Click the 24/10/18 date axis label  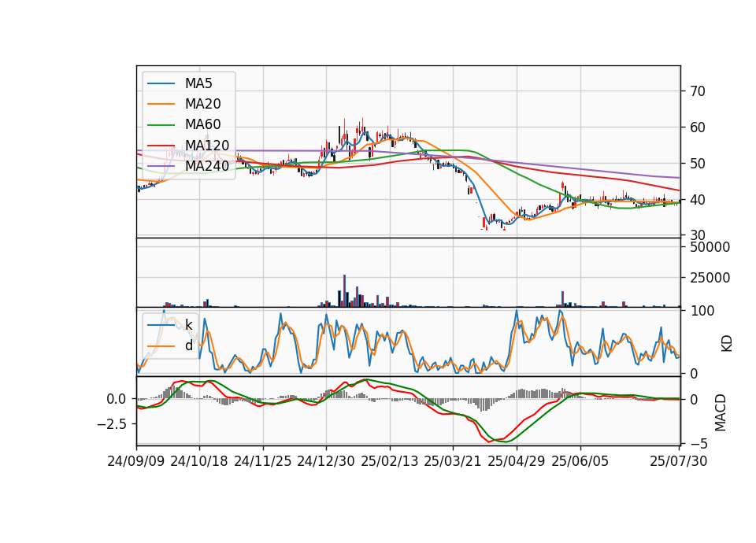pyautogui.click(x=199, y=461)
